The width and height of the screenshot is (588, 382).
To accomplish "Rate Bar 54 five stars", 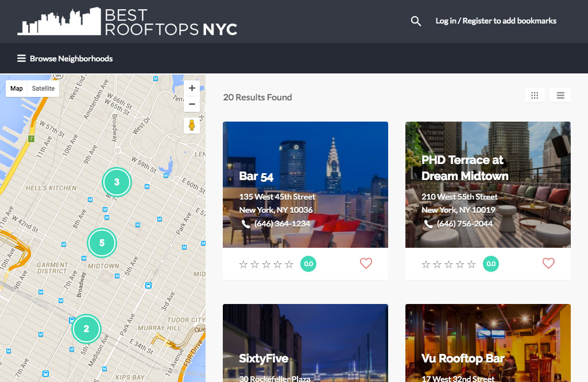I will 289,264.
